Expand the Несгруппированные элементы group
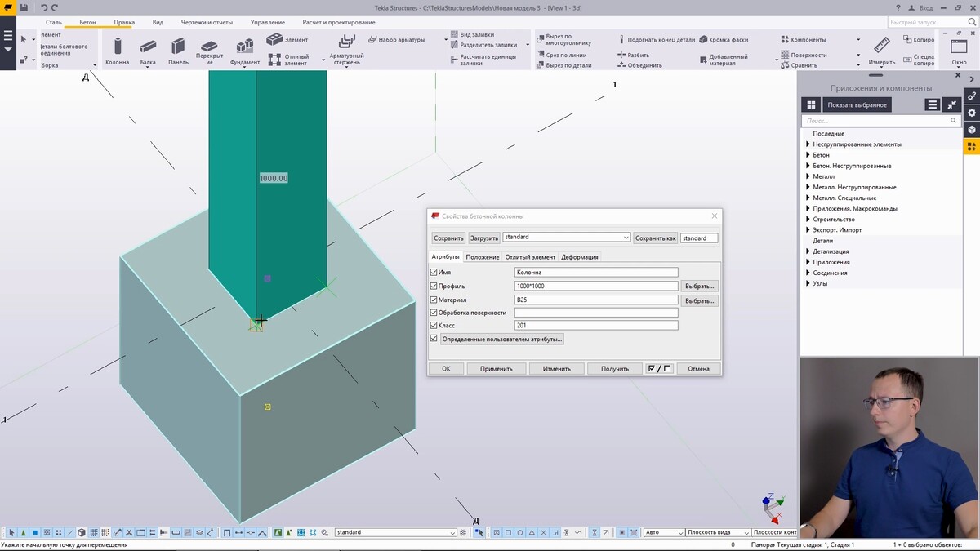This screenshot has height=551, width=980. click(808, 144)
